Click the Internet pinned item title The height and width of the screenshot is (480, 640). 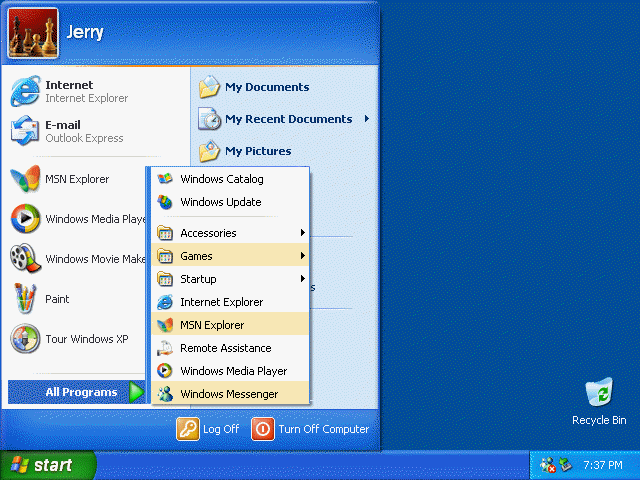69,85
